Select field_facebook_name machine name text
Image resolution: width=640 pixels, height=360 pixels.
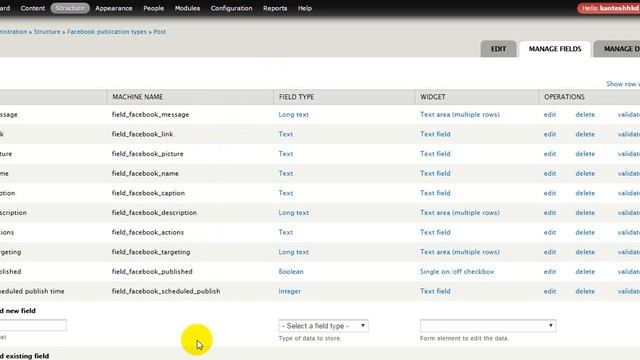[x=145, y=173]
